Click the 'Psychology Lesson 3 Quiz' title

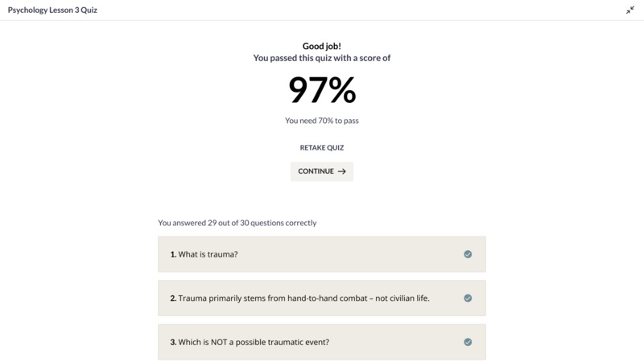[x=52, y=10]
